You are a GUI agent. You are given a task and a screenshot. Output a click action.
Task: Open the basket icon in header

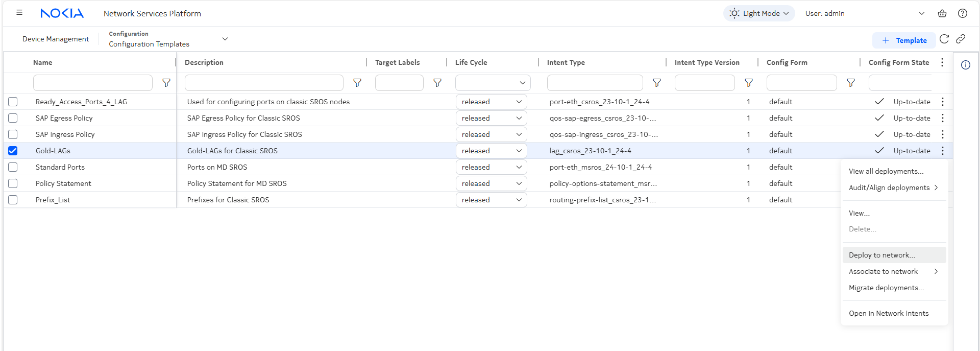point(942,13)
